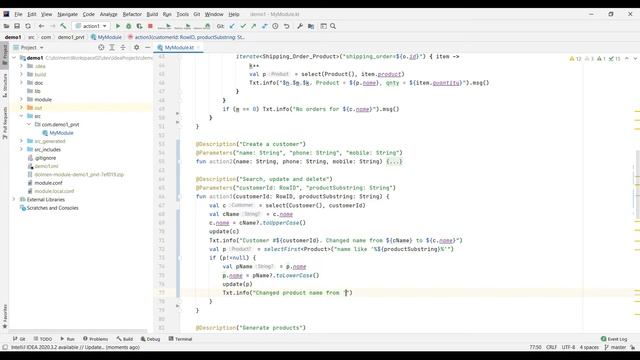Run the action1 configuration
Screen dimensions: 640x360
coord(118,26)
